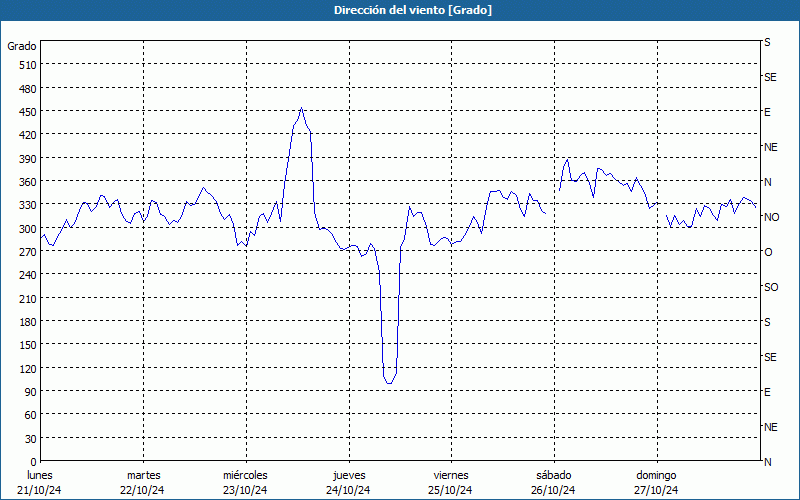This screenshot has height=500, width=800.
Task: Select the 150 value on the degree axis
Action: 28,345
